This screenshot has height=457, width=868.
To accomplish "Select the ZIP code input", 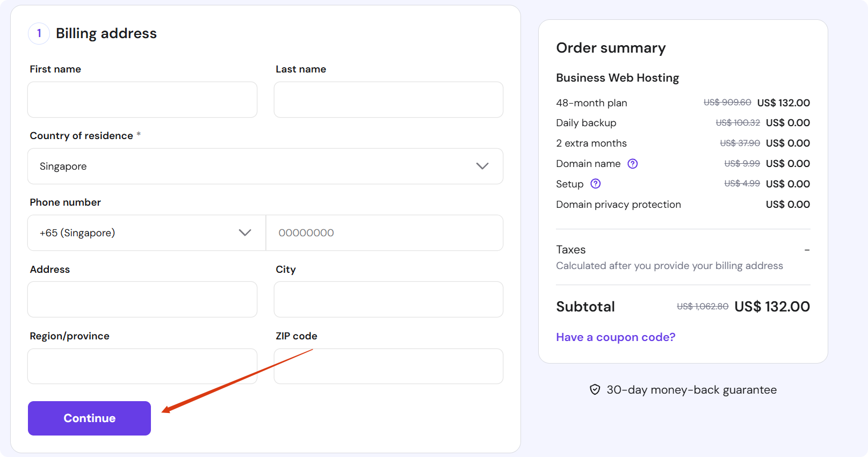I will click(x=388, y=366).
